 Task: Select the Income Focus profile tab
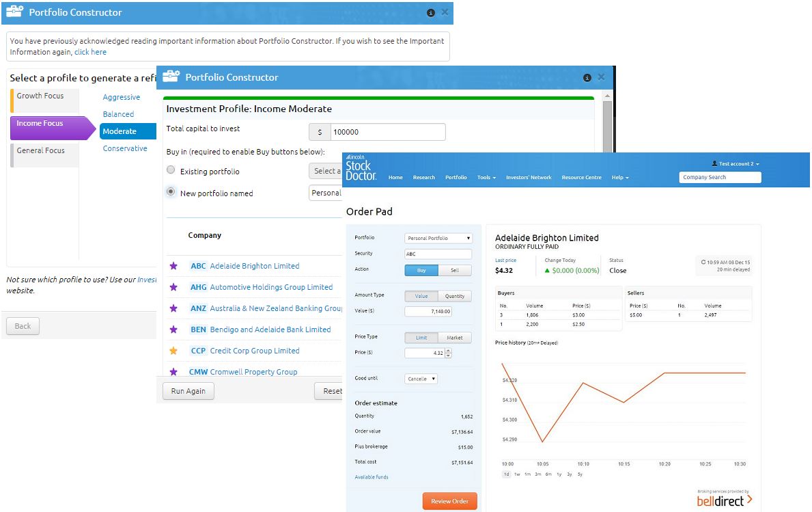click(52, 128)
